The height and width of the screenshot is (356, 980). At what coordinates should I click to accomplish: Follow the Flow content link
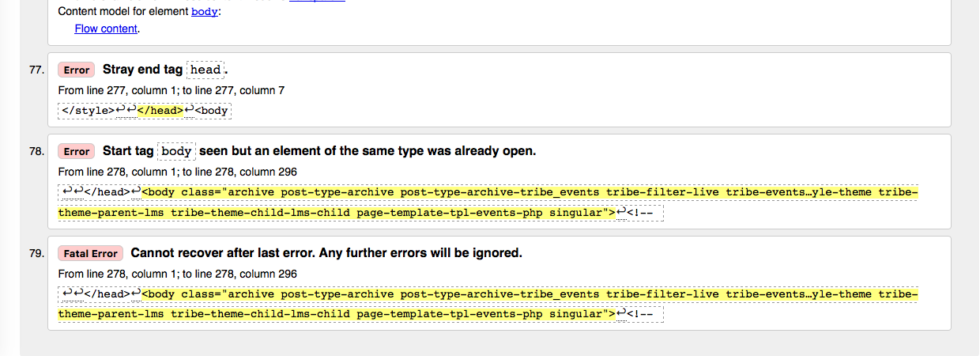(106, 29)
